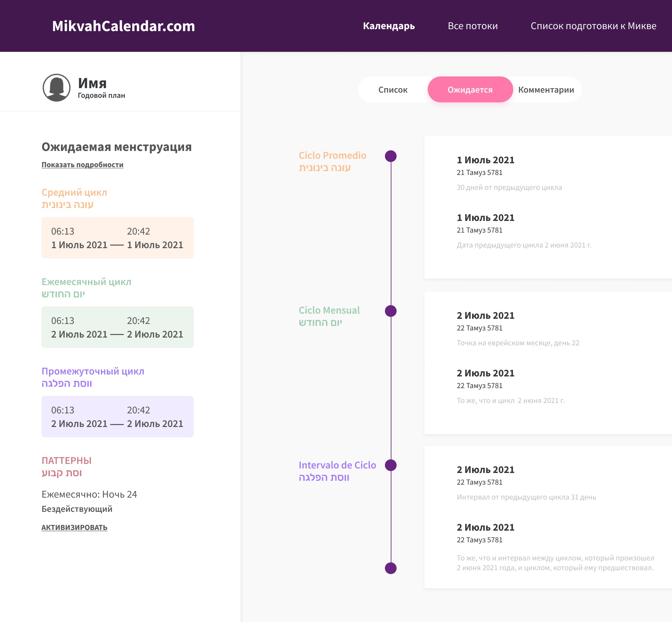Go to Все потоки in navigation
The height and width of the screenshot is (622, 672).
click(x=472, y=26)
